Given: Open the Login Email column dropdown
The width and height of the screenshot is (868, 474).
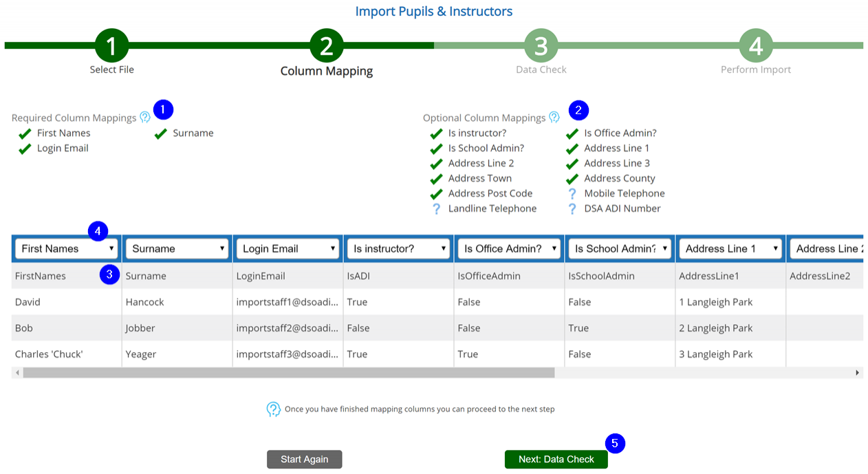Looking at the screenshot, I should 288,248.
